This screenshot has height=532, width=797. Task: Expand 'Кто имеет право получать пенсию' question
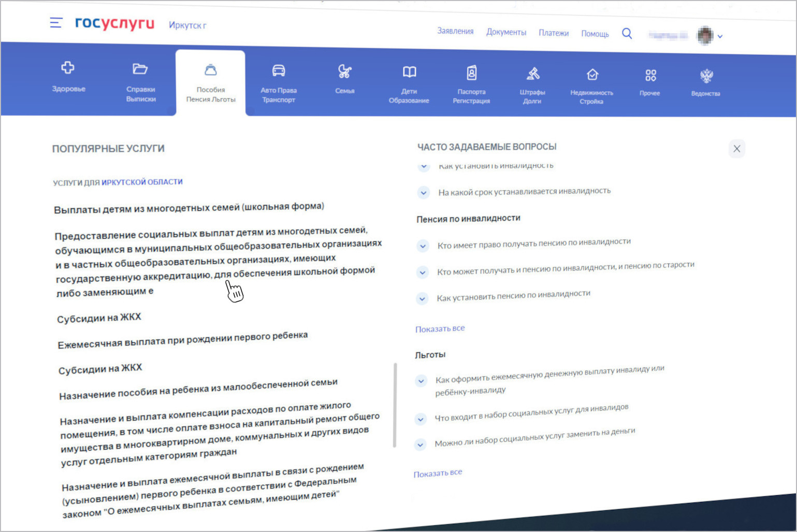point(423,246)
